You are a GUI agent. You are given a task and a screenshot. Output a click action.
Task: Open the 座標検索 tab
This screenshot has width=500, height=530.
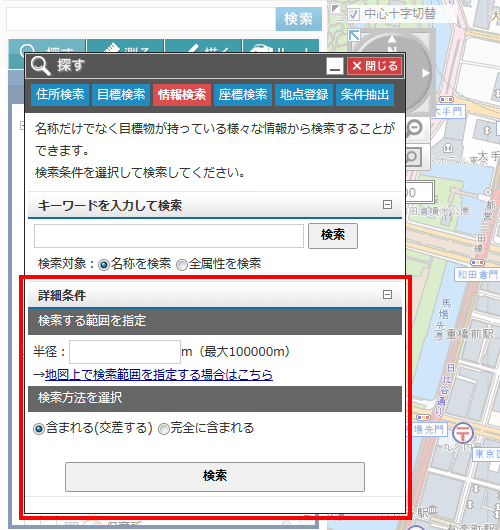click(243, 95)
